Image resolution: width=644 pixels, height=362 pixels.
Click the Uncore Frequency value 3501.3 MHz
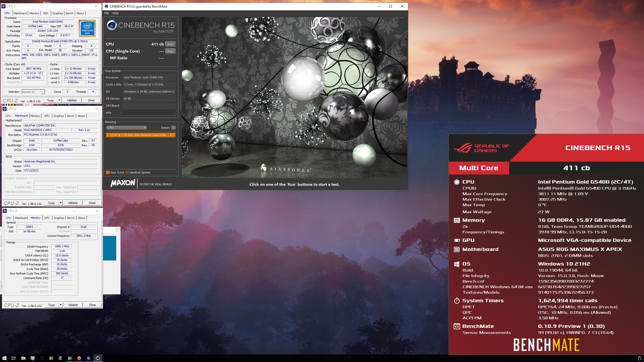click(84, 236)
